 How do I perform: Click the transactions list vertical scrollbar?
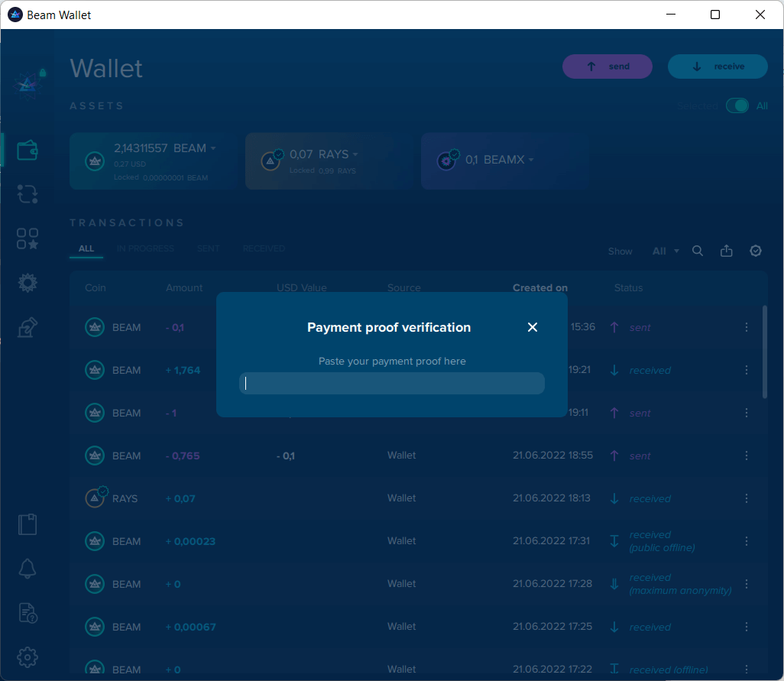point(765,352)
